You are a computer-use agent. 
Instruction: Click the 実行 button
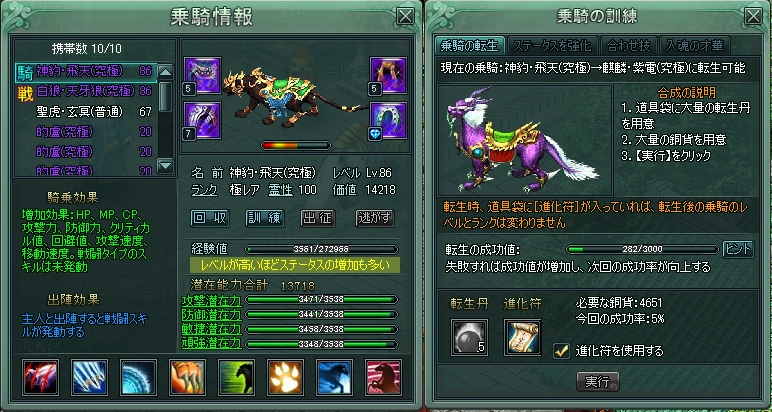tap(597, 381)
